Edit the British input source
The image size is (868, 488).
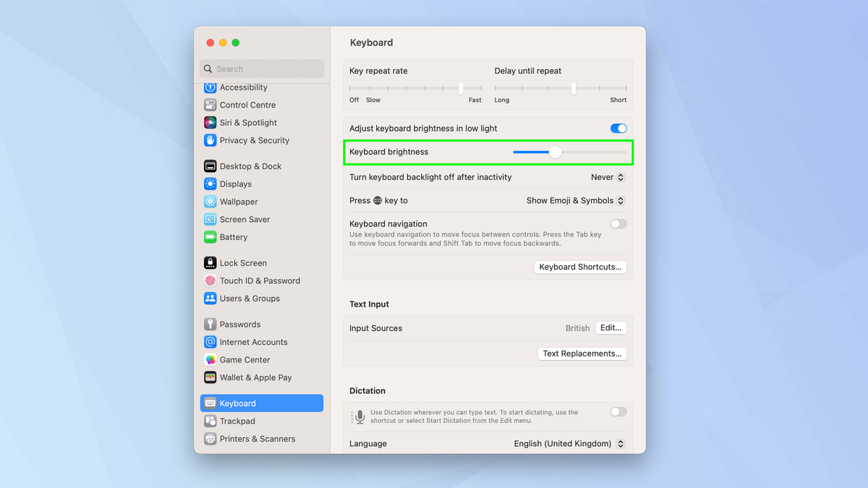[x=610, y=328]
